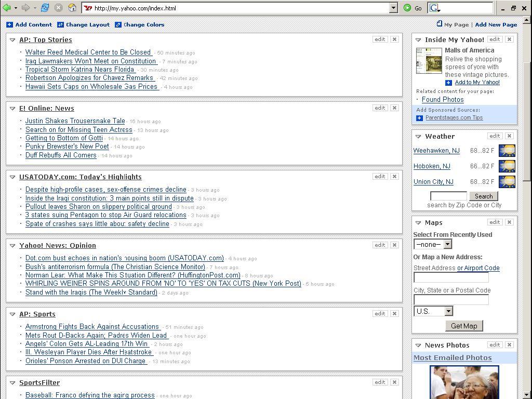Edit the AP: Top Stories module
The image size is (532, 399).
pyautogui.click(x=380, y=39)
